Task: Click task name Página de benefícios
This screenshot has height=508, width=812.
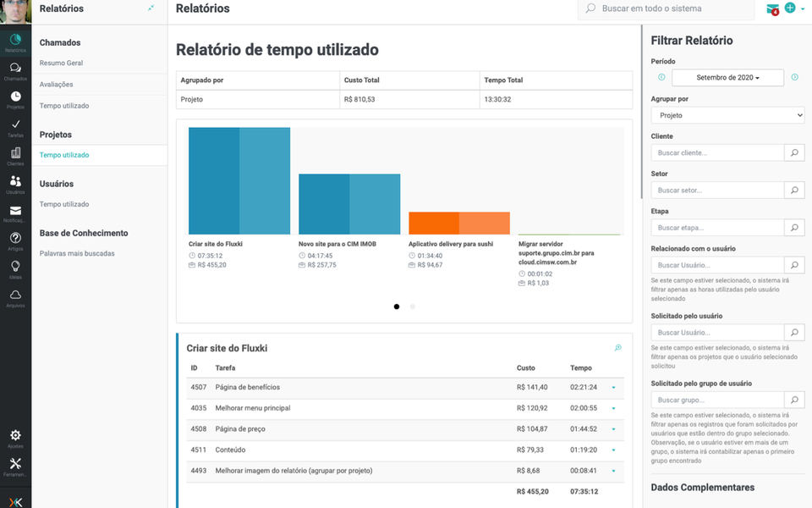Action: coord(248,387)
